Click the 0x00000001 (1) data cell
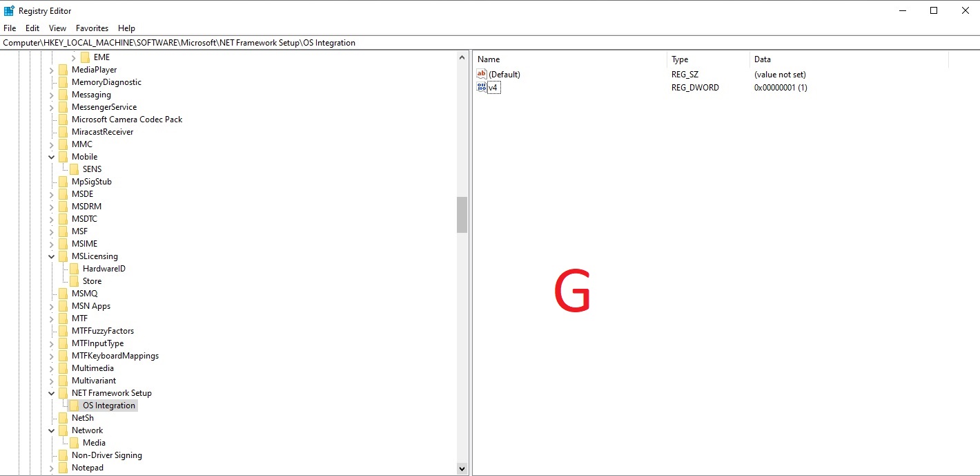Screen dimensions: 980x476 point(781,88)
